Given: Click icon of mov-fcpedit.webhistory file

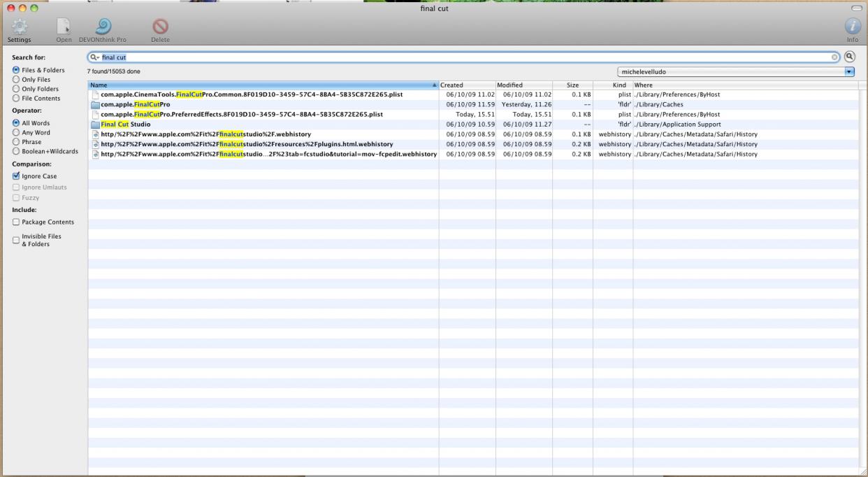Looking at the screenshot, I should tap(95, 154).
